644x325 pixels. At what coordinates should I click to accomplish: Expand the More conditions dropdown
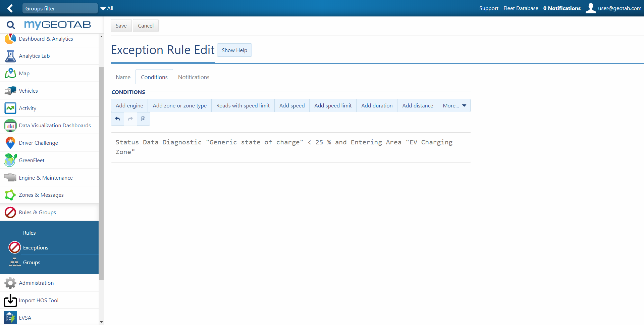click(454, 105)
